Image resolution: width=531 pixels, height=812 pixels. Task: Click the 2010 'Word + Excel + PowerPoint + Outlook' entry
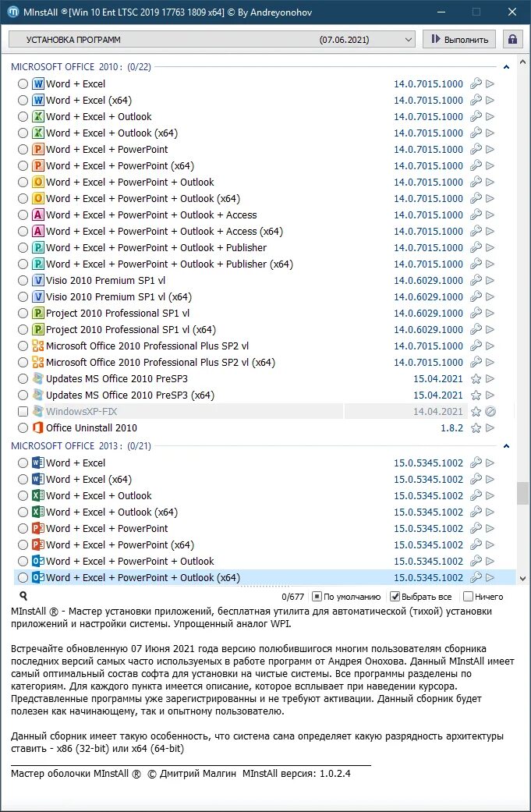tap(130, 182)
